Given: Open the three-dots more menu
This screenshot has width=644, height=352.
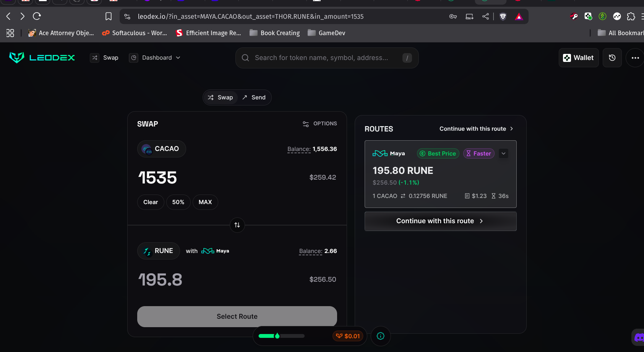Looking at the screenshot, I should (x=635, y=58).
